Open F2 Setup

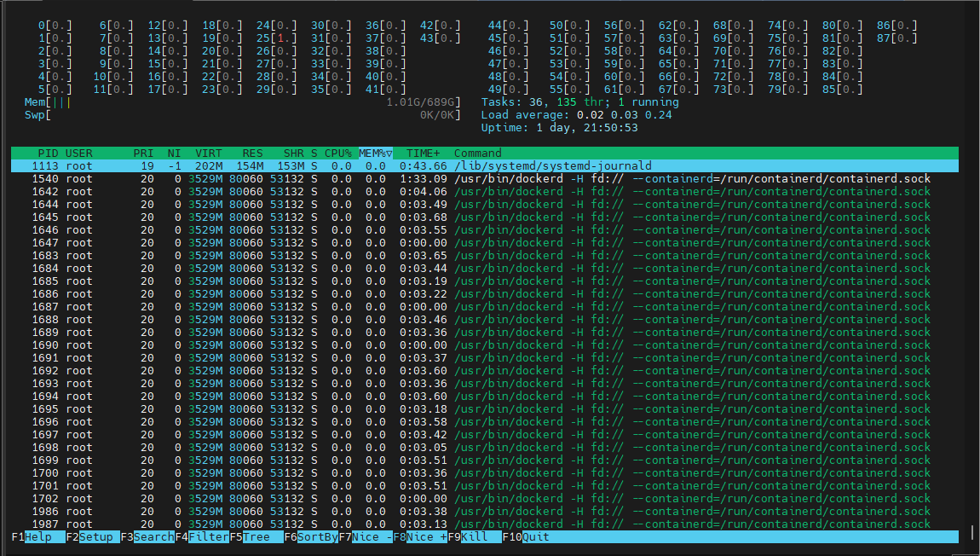coord(93,536)
